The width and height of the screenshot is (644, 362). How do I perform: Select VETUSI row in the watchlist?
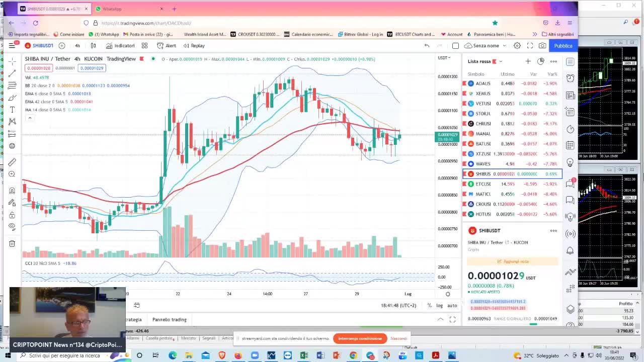coord(512,104)
